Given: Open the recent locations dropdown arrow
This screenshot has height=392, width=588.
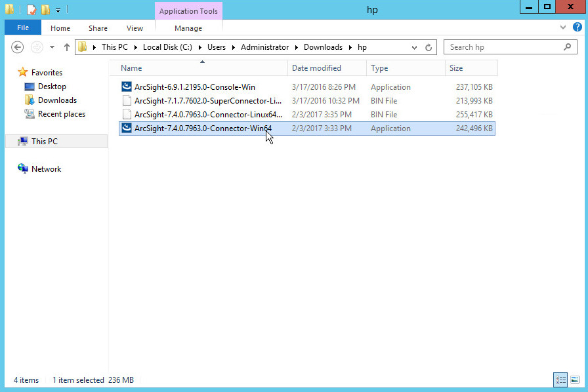Looking at the screenshot, I should pos(51,47).
